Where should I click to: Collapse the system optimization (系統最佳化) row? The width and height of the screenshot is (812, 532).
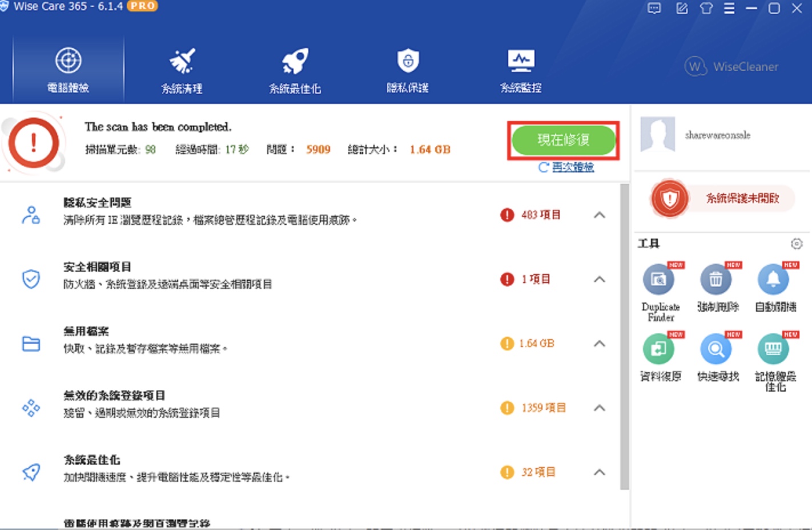(x=599, y=472)
